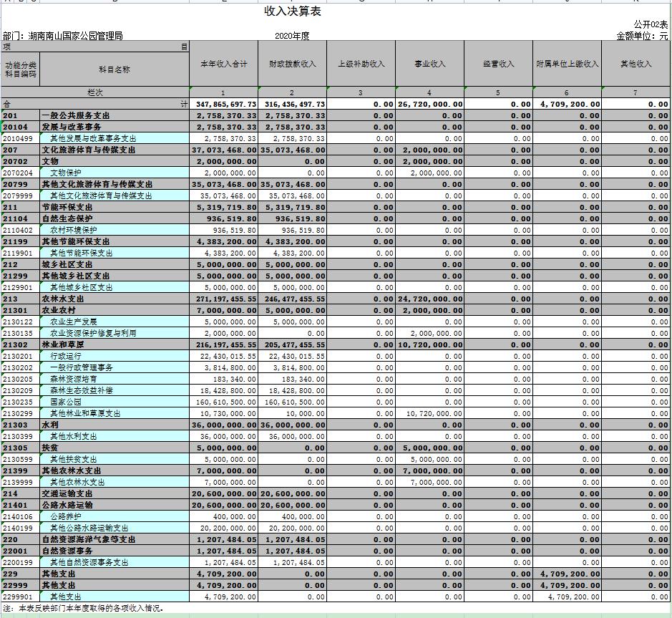
Task: Click the "财政拨款收入" column header
Action: [292, 64]
